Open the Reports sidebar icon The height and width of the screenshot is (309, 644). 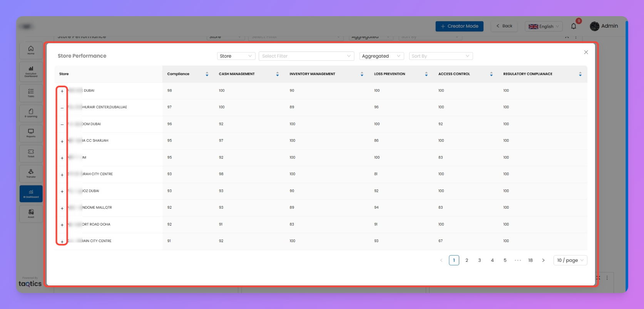click(x=31, y=133)
